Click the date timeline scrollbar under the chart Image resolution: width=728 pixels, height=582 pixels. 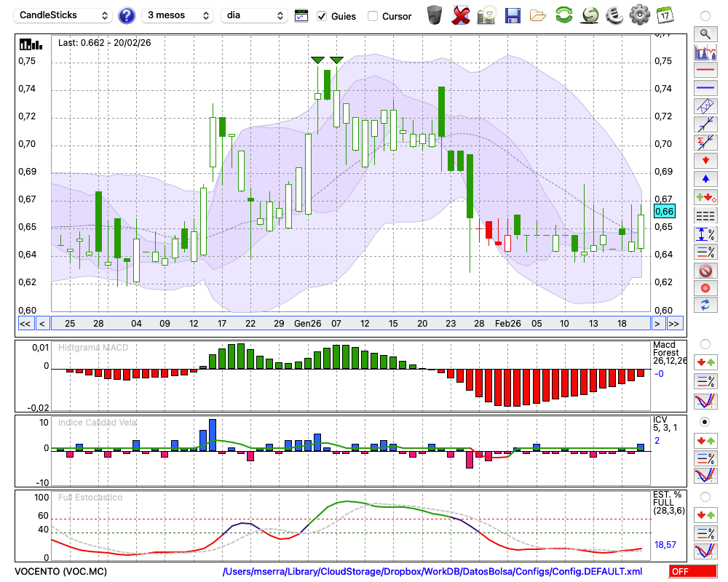[349, 323]
